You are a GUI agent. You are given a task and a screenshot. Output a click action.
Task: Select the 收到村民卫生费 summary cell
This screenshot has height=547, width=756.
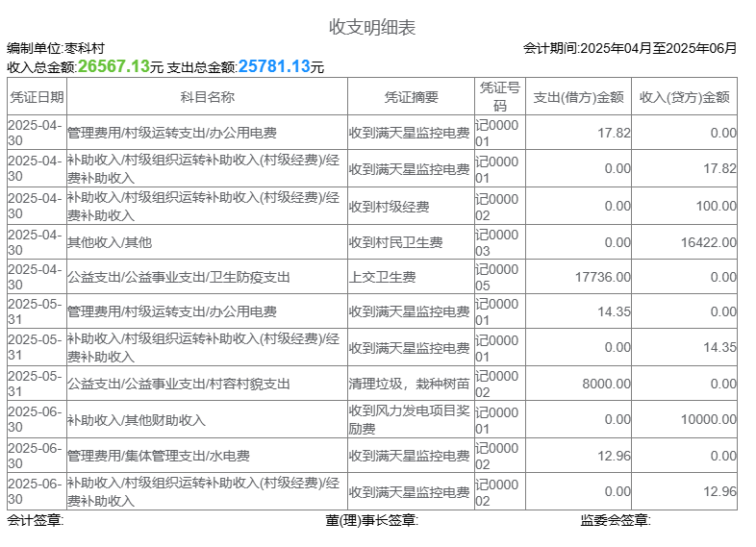pos(395,242)
